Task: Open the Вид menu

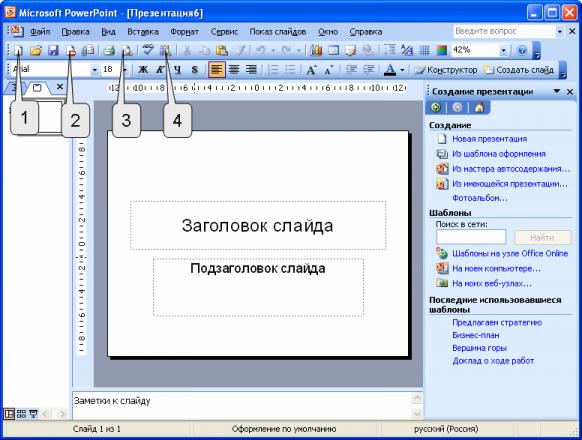Action: [108, 32]
